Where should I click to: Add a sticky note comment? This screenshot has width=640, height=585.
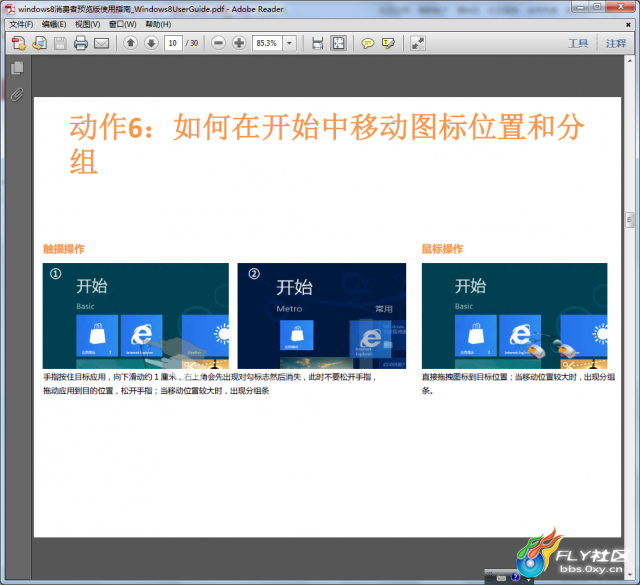point(367,43)
